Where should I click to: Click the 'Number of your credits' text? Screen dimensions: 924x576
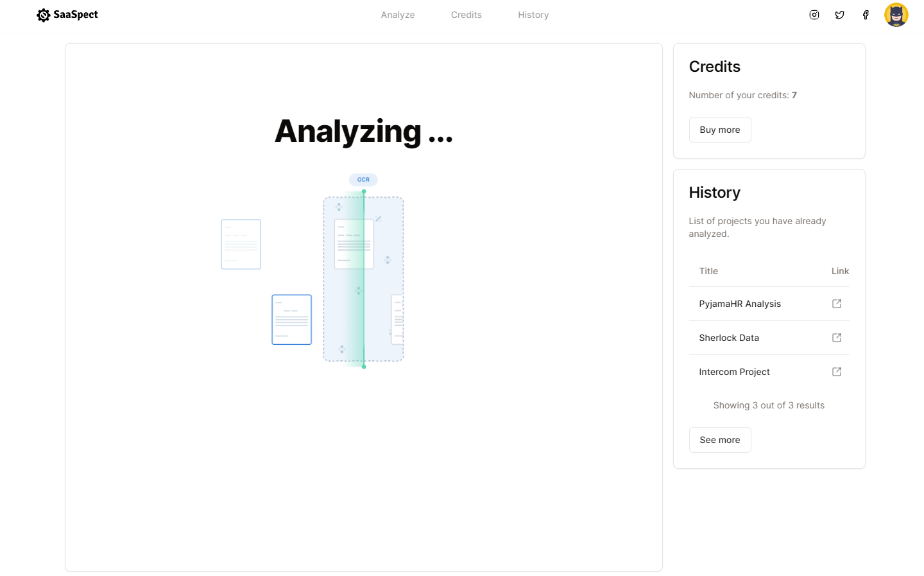pos(742,95)
